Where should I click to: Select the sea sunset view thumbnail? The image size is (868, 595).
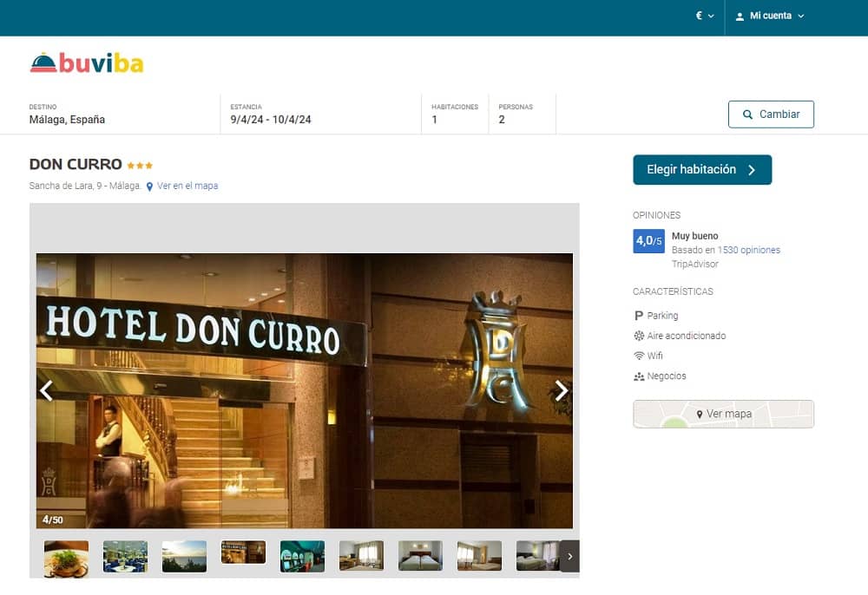click(184, 556)
